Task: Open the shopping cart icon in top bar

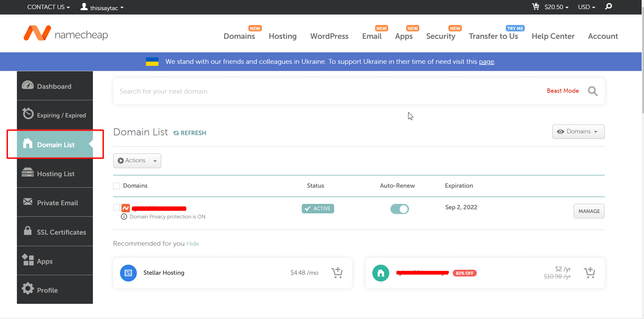Action: click(x=536, y=6)
